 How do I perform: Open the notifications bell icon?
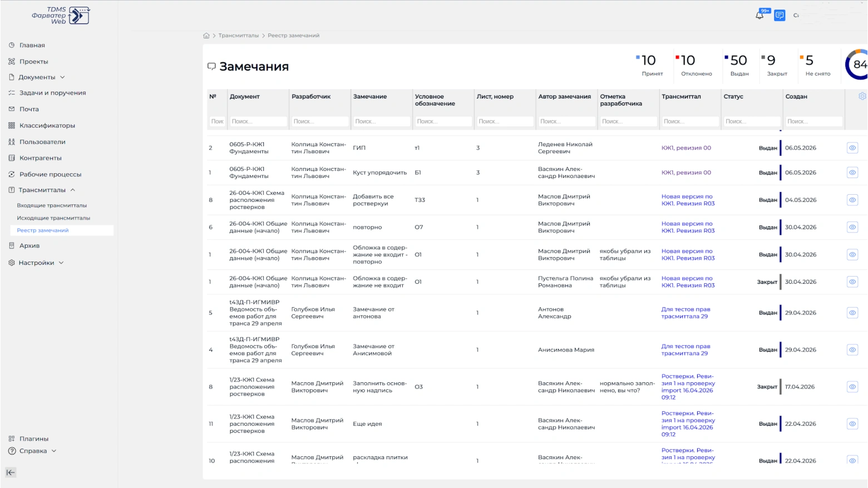[759, 15]
